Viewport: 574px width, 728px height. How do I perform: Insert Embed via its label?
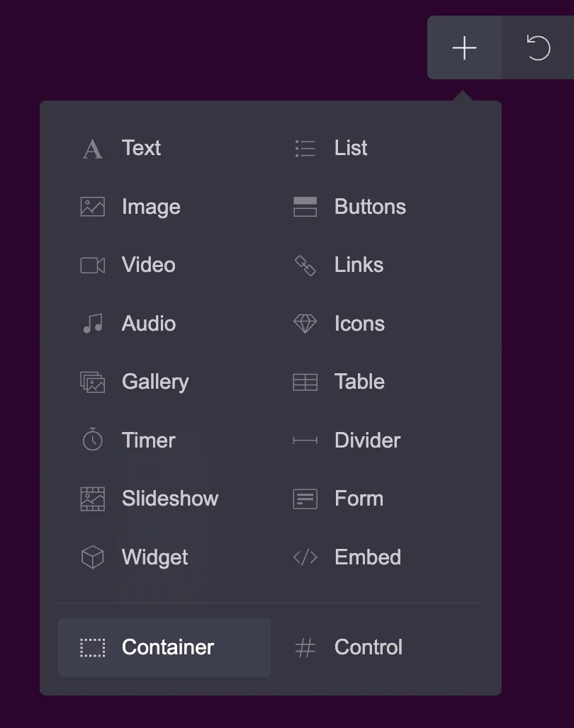368,557
